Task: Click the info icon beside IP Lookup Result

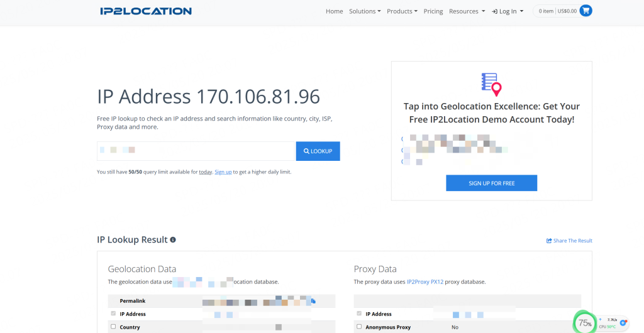Action: [x=173, y=240]
